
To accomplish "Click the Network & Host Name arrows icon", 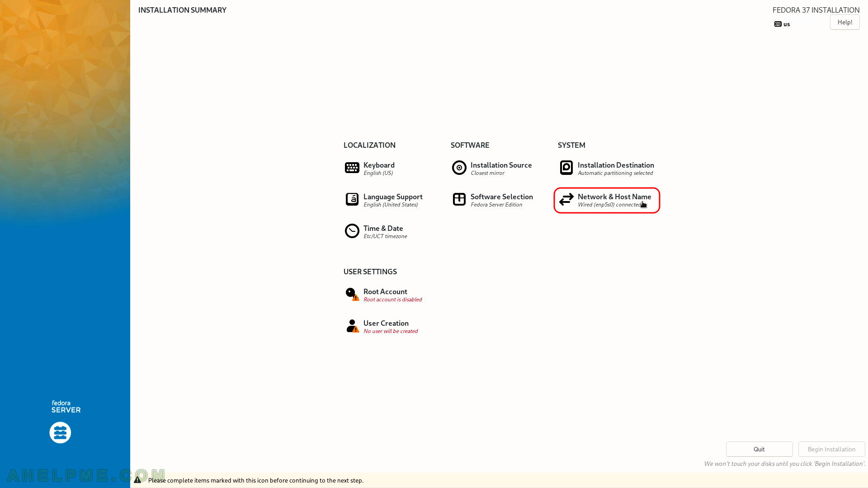I will [x=566, y=199].
